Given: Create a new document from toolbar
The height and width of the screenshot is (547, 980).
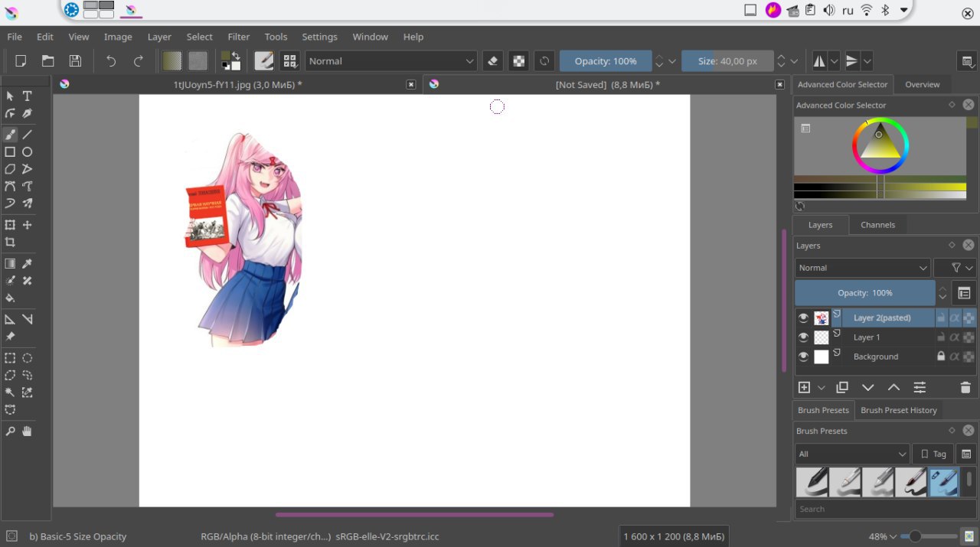Looking at the screenshot, I should coord(21,61).
